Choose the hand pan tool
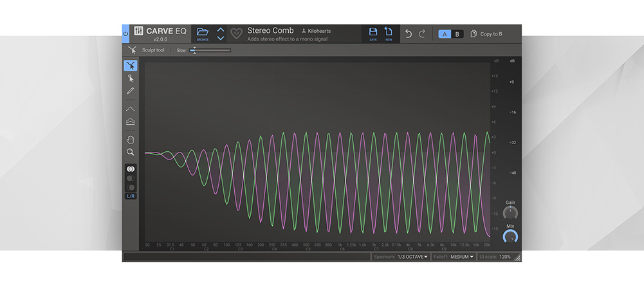 point(131,139)
